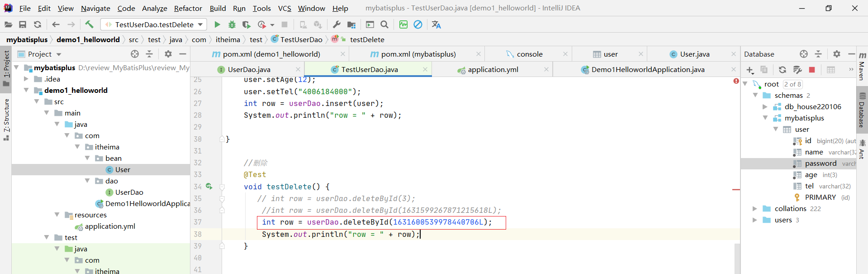Screen dimensions: 868x274
Task: Click the fold marker at line 39
Action: click(222, 246)
